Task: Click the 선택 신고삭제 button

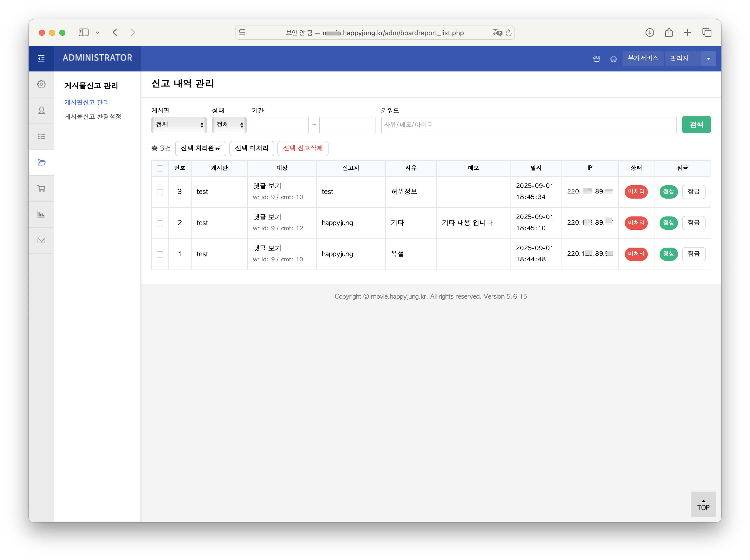Action: (302, 148)
